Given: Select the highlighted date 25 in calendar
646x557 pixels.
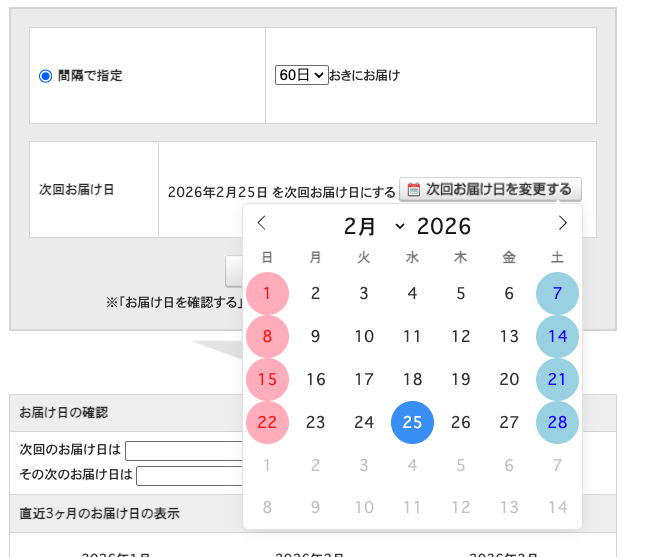Looking at the screenshot, I should pyautogui.click(x=412, y=422).
